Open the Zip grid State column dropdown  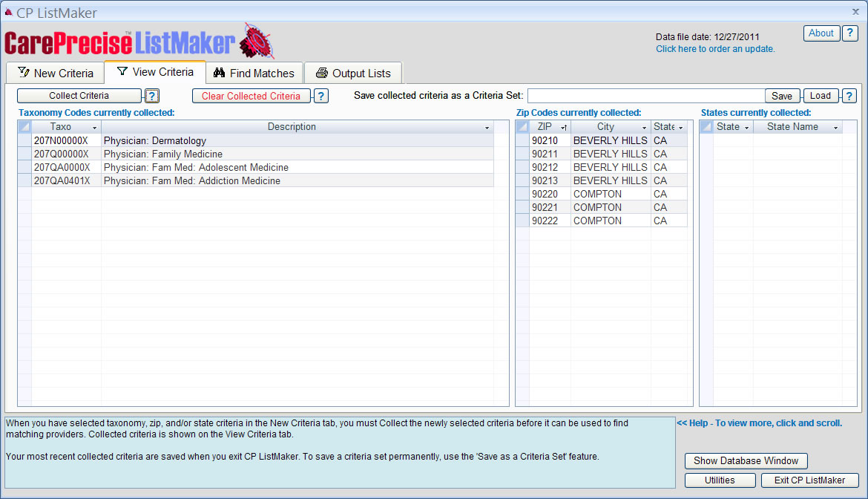(681, 128)
